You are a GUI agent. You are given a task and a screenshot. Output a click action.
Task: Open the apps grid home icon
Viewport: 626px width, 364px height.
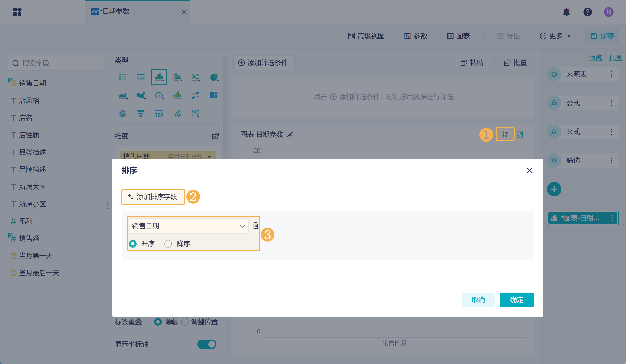point(17,12)
